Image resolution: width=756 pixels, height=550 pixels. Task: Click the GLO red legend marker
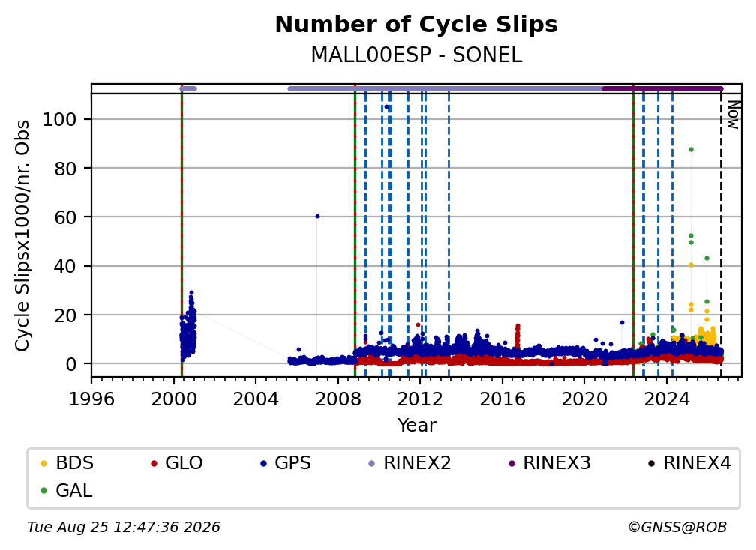[154, 464]
